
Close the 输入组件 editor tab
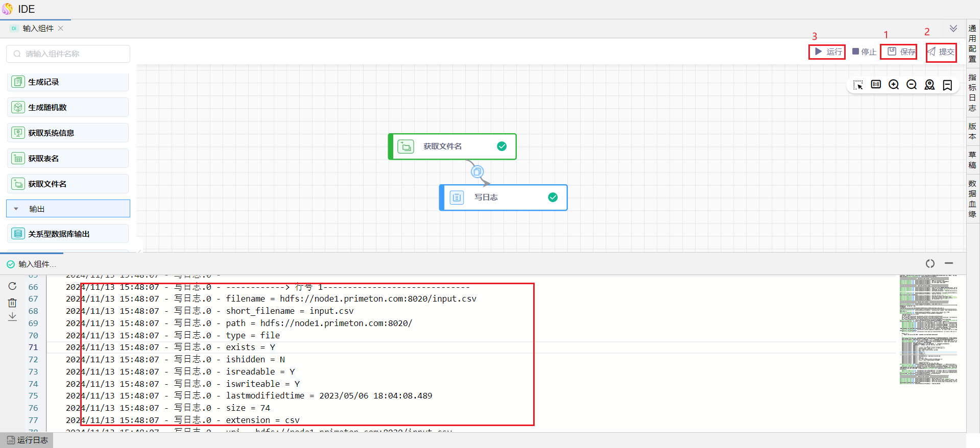(61, 29)
